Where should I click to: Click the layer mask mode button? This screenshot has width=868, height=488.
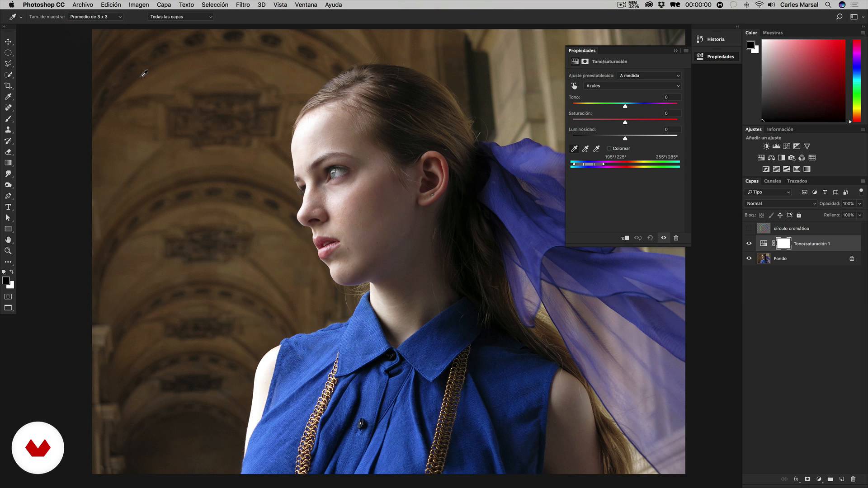[x=585, y=61]
